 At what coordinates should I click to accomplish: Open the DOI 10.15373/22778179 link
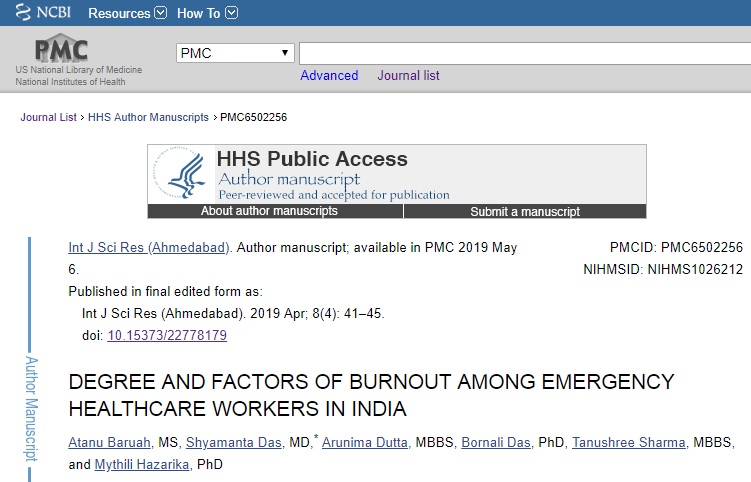tap(167, 336)
